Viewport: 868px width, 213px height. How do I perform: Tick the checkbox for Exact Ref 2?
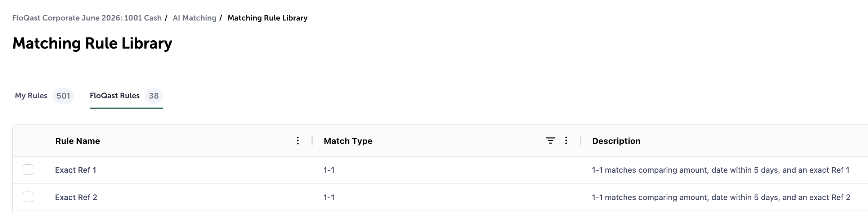[x=28, y=197]
